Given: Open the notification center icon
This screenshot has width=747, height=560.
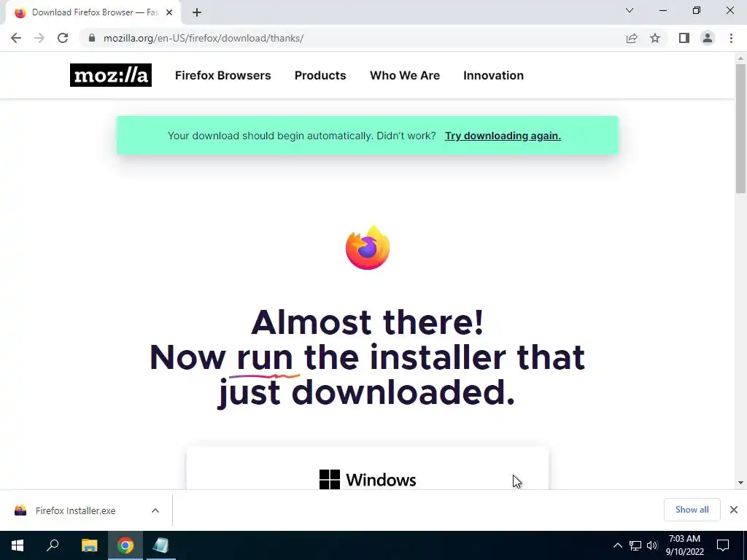Looking at the screenshot, I should click(x=723, y=545).
